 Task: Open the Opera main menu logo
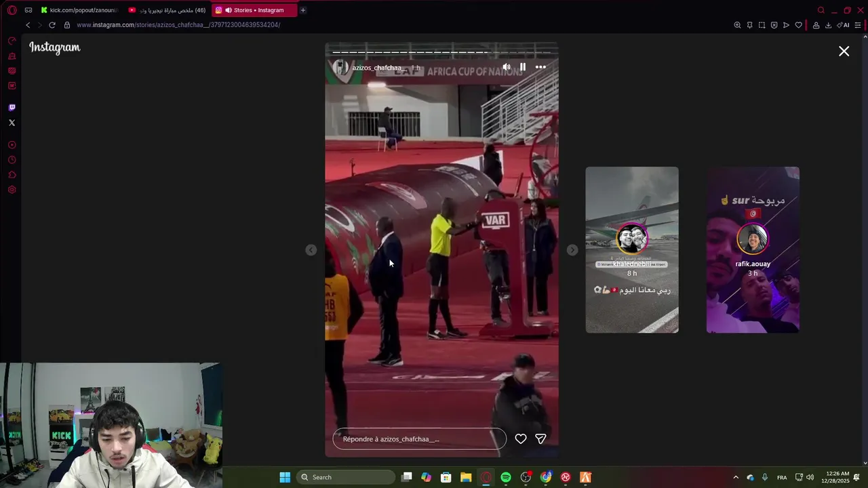(x=12, y=10)
